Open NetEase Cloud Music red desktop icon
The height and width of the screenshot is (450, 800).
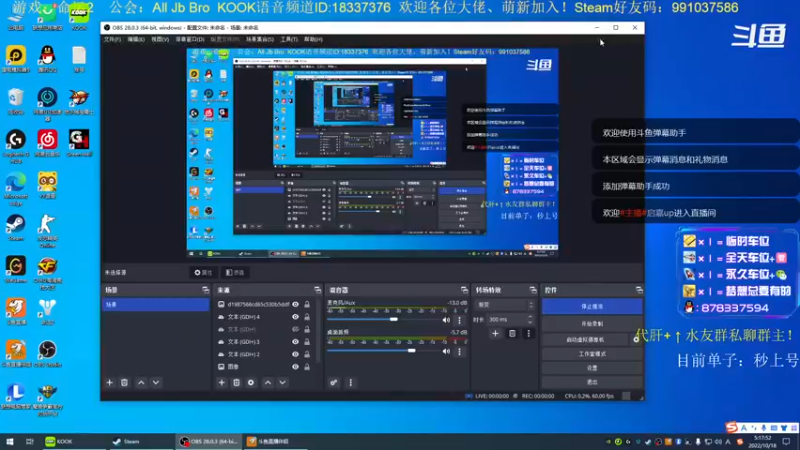pyautogui.click(x=47, y=143)
